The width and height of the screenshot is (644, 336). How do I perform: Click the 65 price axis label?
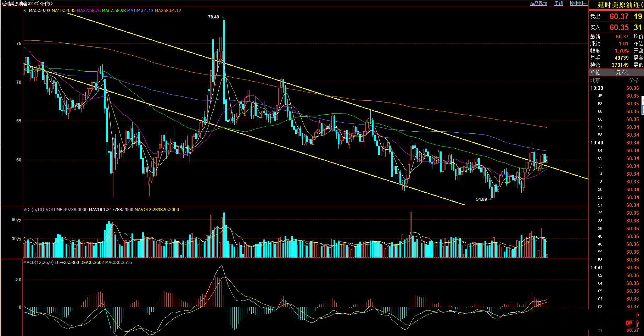click(19, 121)
